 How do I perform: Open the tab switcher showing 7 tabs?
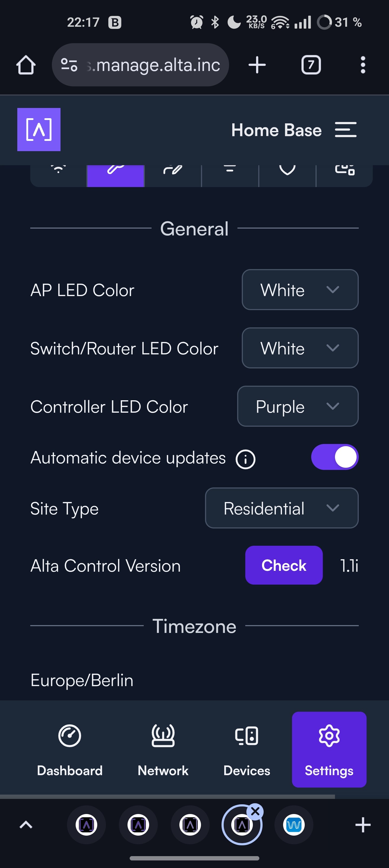click(x=311, y=65)
